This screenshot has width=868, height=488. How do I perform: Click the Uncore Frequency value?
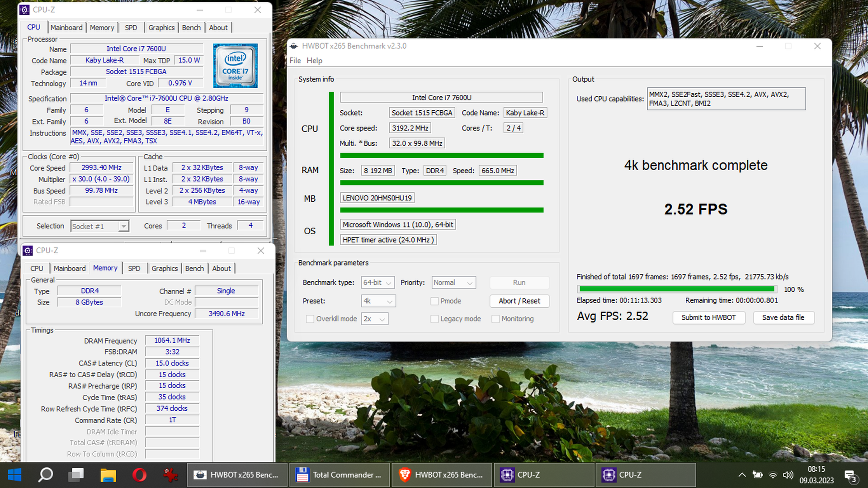pyautogui.click(x=226, y=314)
